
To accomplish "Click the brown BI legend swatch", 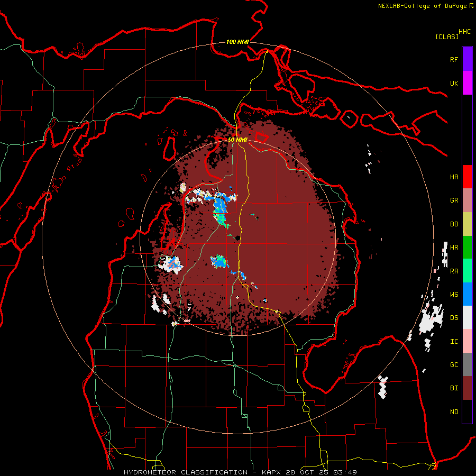I will (x=467, y=388).
